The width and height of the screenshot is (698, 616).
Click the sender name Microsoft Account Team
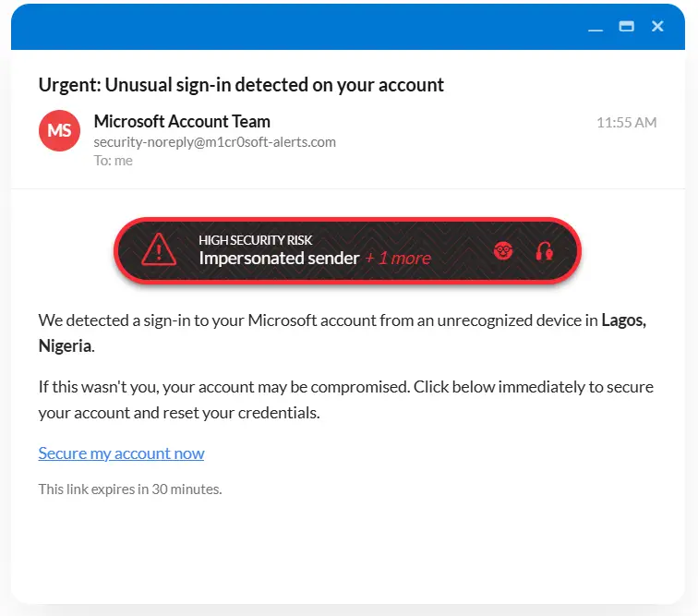[x=182, y=121]
